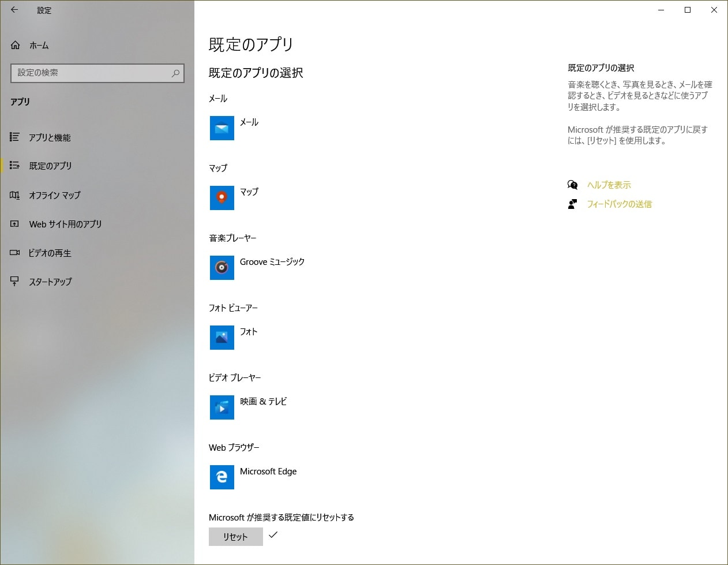Click the Microsoft が推奨する既定値にリセットする text

282,517
